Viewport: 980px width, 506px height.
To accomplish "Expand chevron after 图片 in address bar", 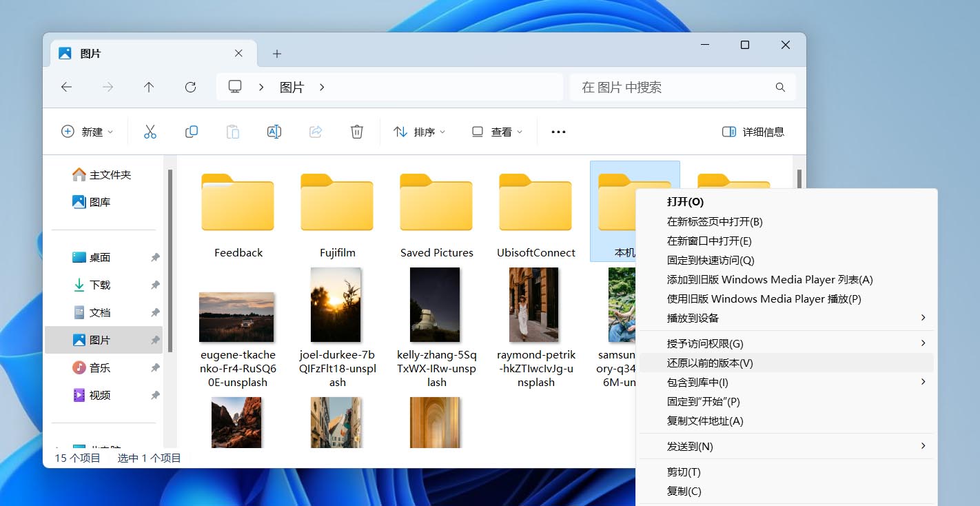I will pos(322,88).
